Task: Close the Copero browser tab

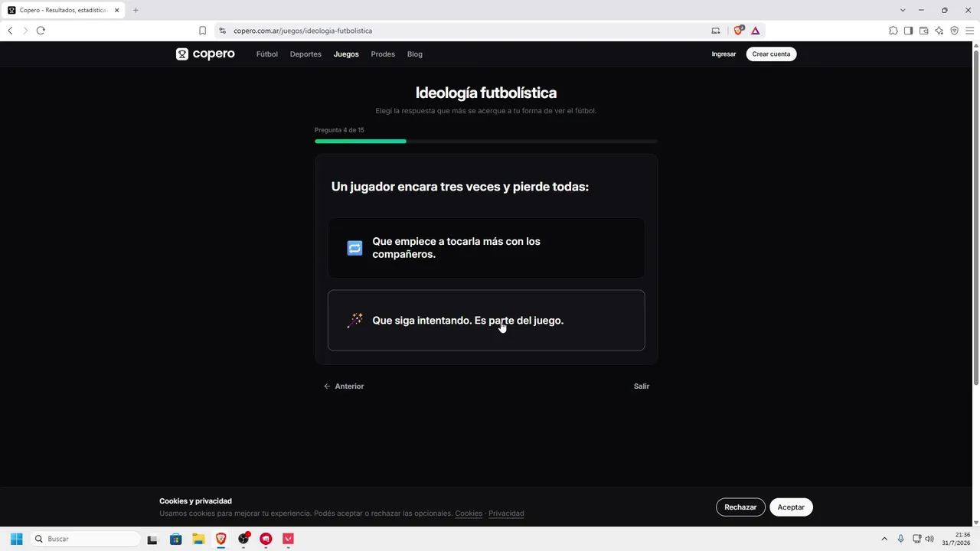Action: coord(116,10)
